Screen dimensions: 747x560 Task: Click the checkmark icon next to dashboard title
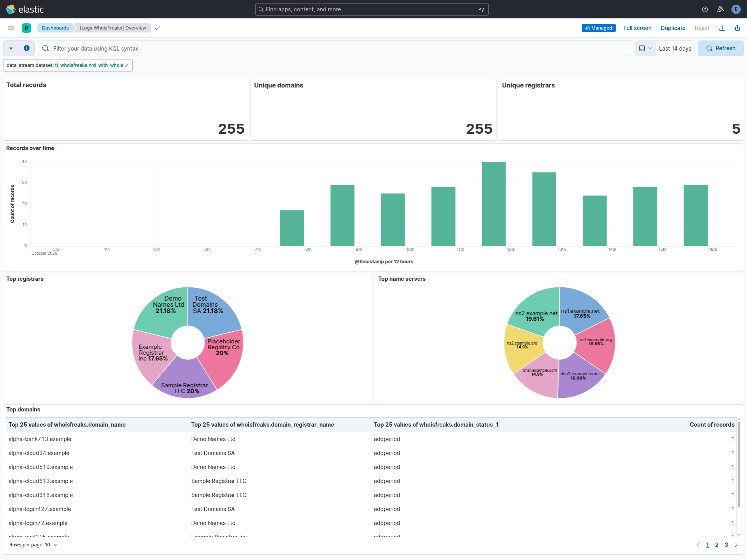157,28
